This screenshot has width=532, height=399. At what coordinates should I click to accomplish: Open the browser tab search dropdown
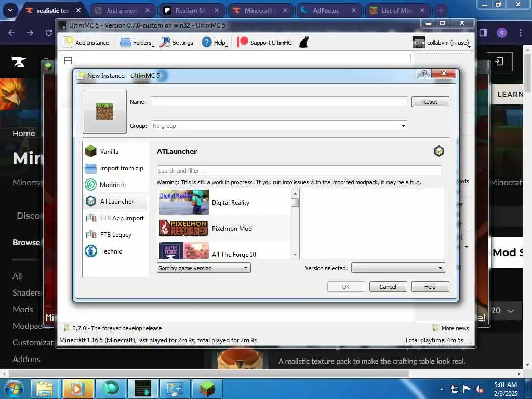[10, 10]
